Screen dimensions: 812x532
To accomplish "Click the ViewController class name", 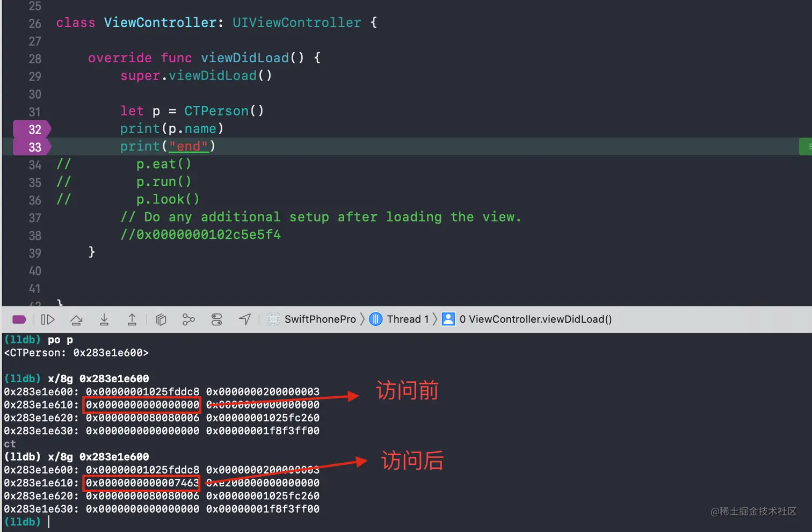I will point(160,23).
